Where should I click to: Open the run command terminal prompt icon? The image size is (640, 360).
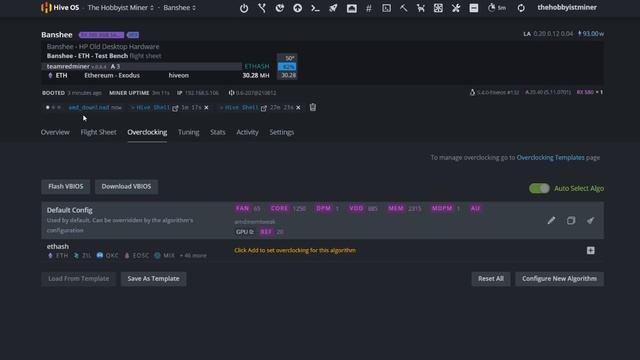coord(315,8)
